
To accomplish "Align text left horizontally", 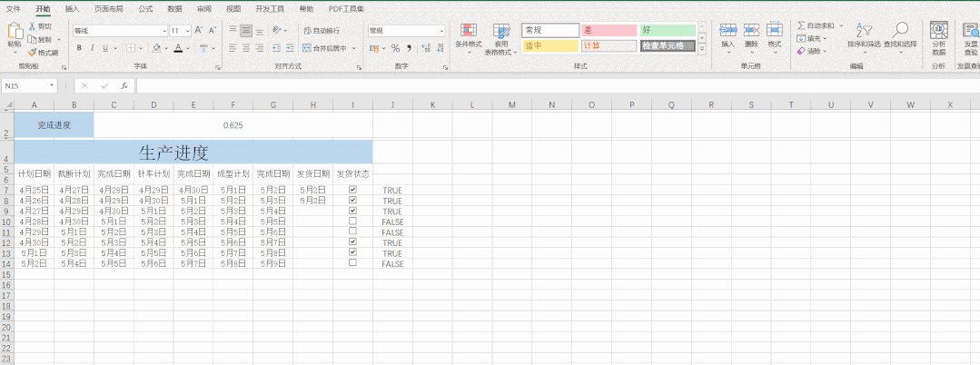I will click(233, 48).
